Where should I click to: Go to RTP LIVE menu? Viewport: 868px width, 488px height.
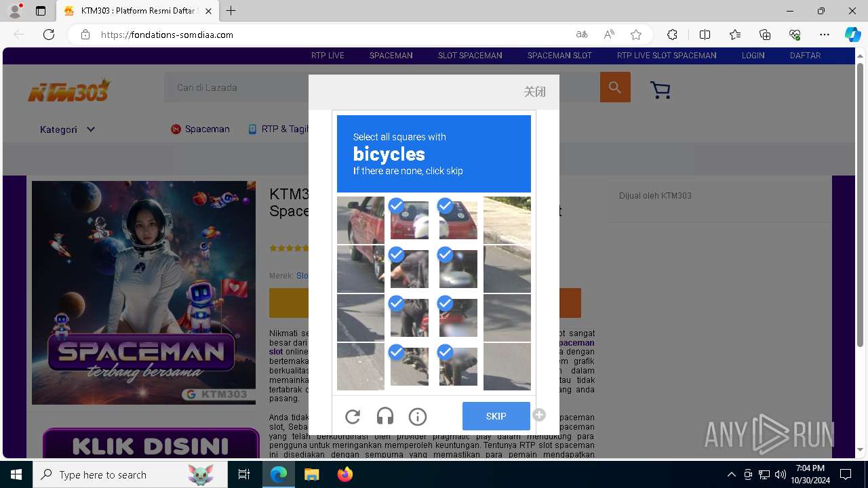[x=328, y=56]
